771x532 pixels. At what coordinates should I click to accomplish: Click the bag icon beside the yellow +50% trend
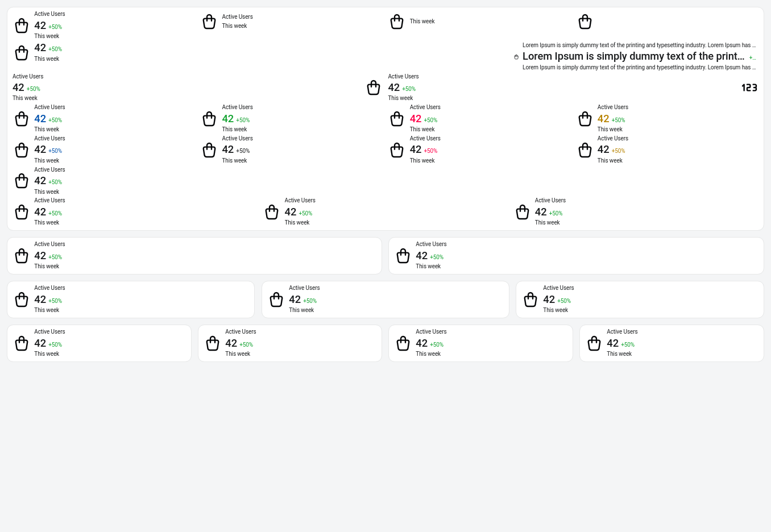click(x=585, y=150)
